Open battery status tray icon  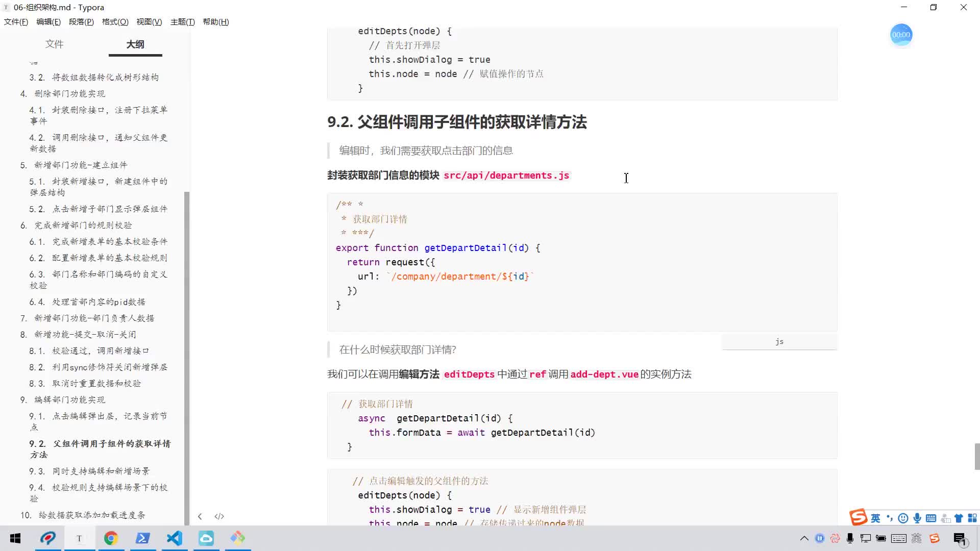881,538
